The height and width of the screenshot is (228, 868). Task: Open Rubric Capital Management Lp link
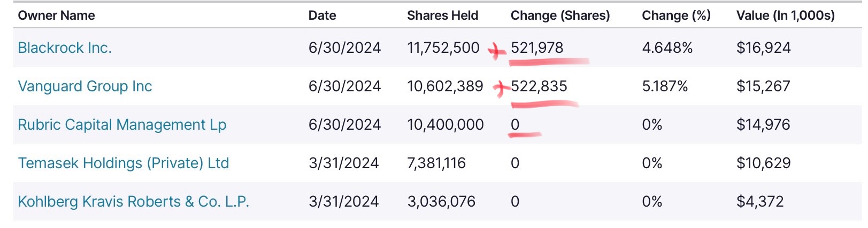122,125
